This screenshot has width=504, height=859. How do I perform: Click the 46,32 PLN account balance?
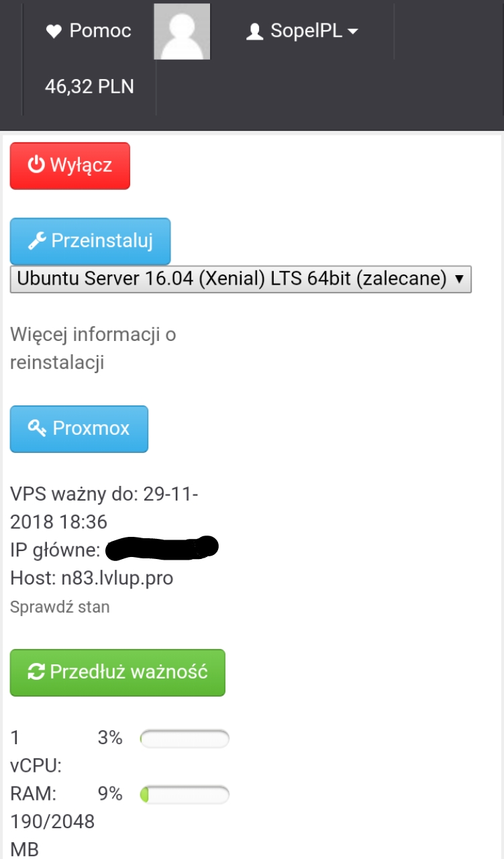[89, 87]
